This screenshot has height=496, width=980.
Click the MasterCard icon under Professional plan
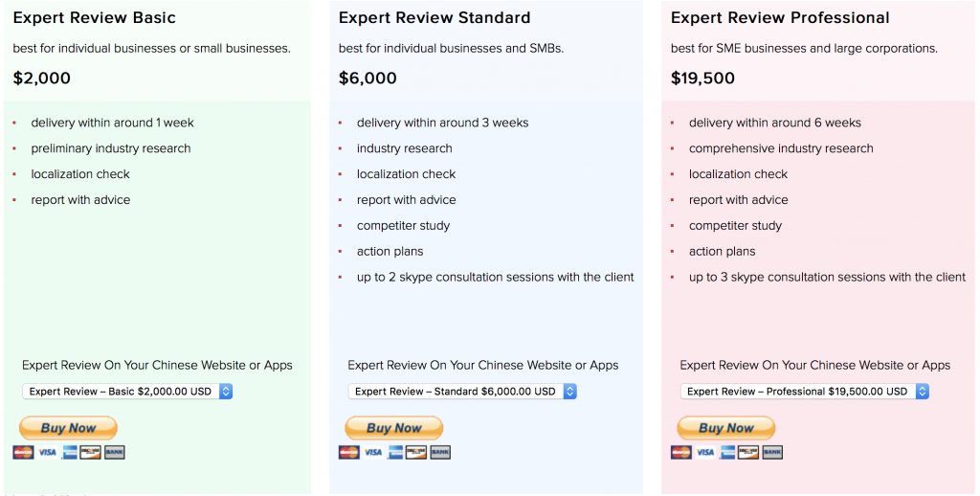681,452
